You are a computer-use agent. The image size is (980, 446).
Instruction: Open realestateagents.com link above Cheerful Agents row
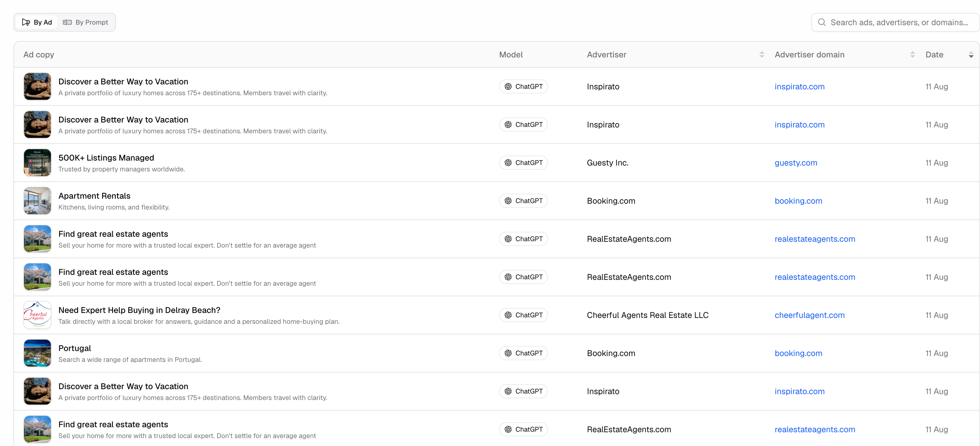click(x=815, y=277)
